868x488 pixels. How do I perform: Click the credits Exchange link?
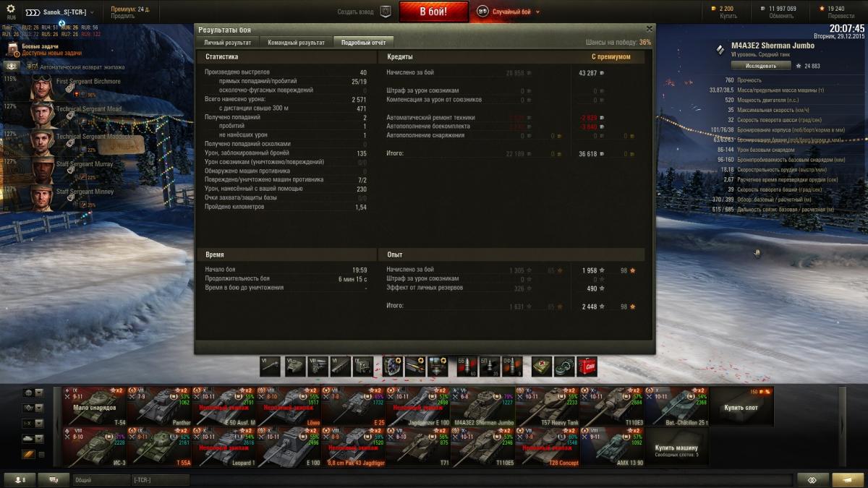tap(781, 16)
